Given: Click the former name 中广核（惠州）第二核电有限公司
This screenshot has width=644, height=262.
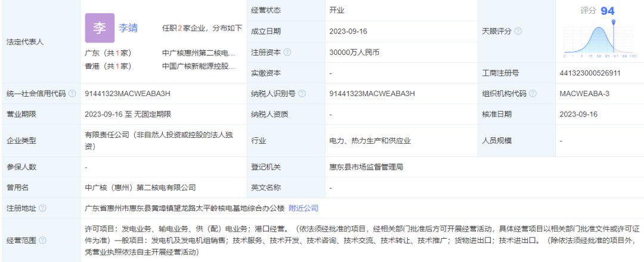Looking at the screenshot, I should tap(141, 187).
